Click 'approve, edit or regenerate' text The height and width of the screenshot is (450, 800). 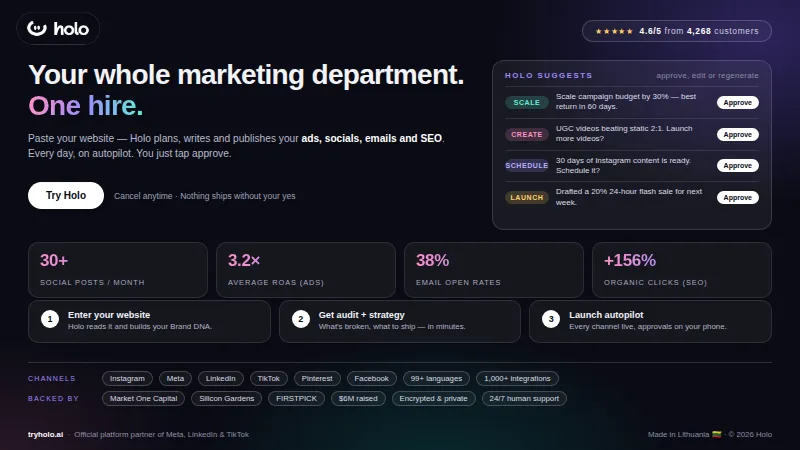coord(707,76)
